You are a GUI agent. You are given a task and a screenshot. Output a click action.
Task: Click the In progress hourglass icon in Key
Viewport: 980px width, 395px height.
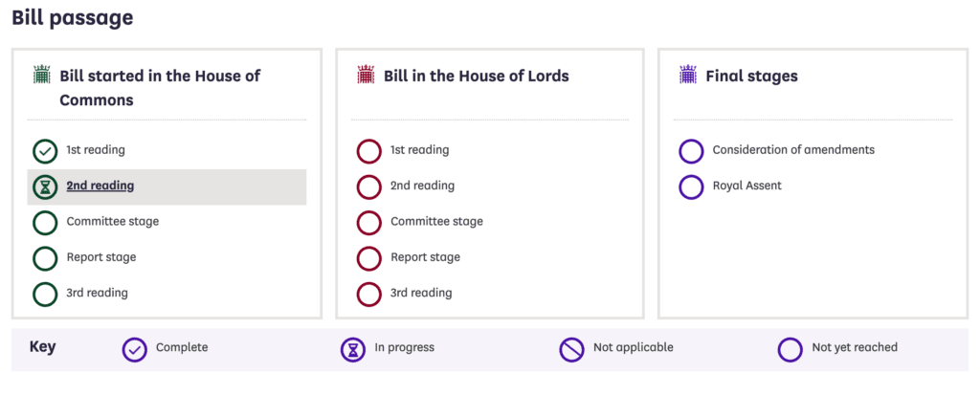coord(353,349)
